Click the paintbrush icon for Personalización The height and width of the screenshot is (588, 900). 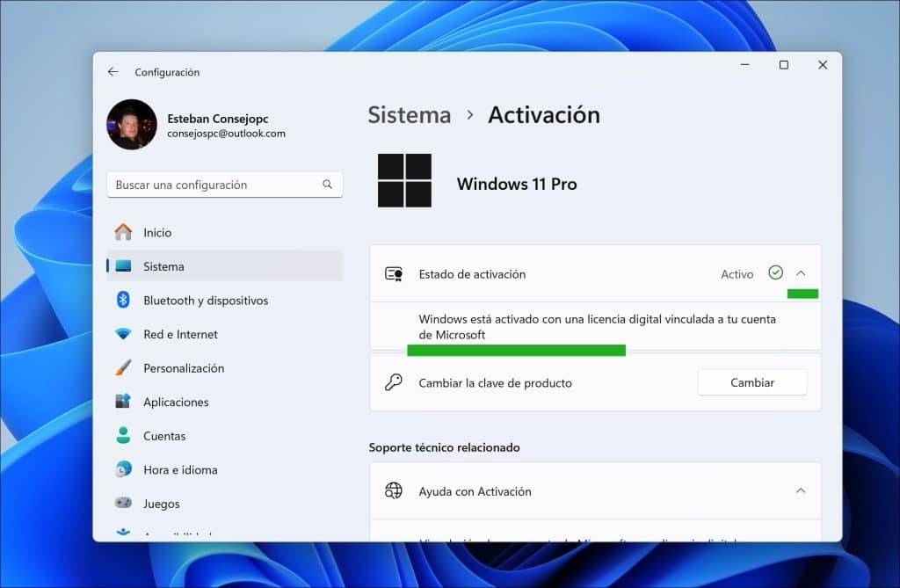(123, 367)
